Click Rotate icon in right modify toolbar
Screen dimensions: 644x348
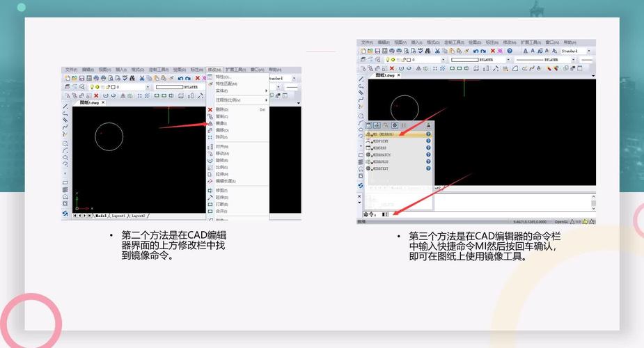pyautogui.click(x=401, y=68)
